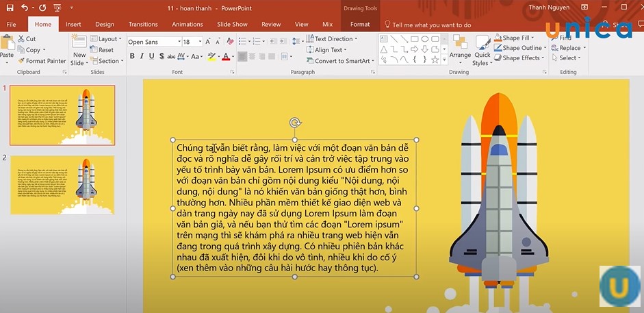This screenshot has width=644, height=313.
Task: Select the Rectangle shape in shapes gallery
Action: point(415,39)
